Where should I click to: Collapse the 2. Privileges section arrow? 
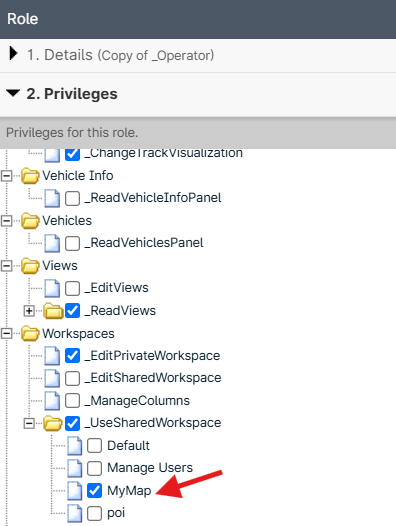(x=13, y=93)
